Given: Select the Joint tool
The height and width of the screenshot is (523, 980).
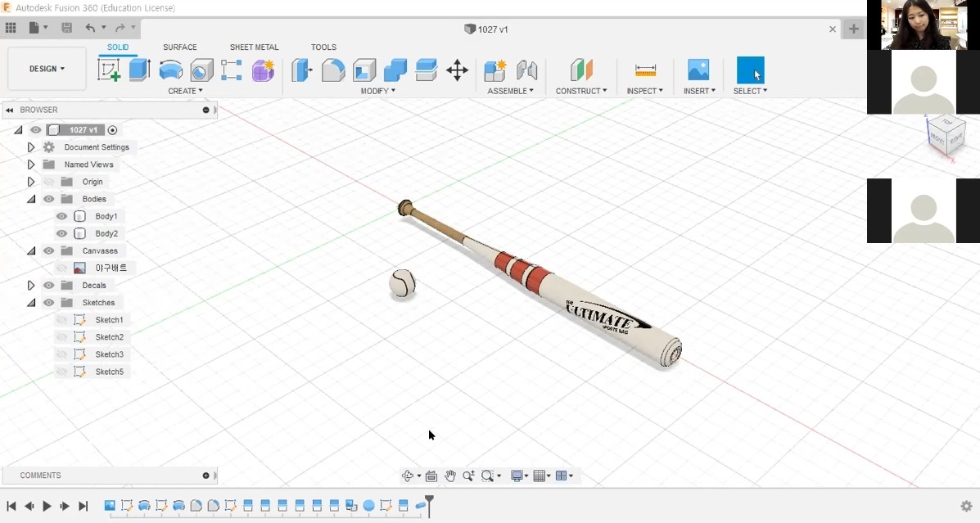Looking at the screenshot, I should point(527,70).
